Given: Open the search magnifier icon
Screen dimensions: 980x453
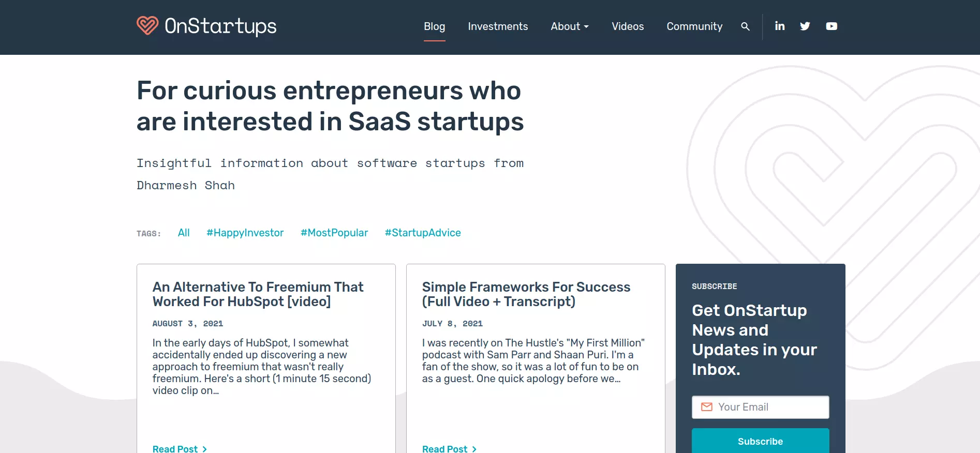Looking at the screenshot, I should tap(745, 26).
